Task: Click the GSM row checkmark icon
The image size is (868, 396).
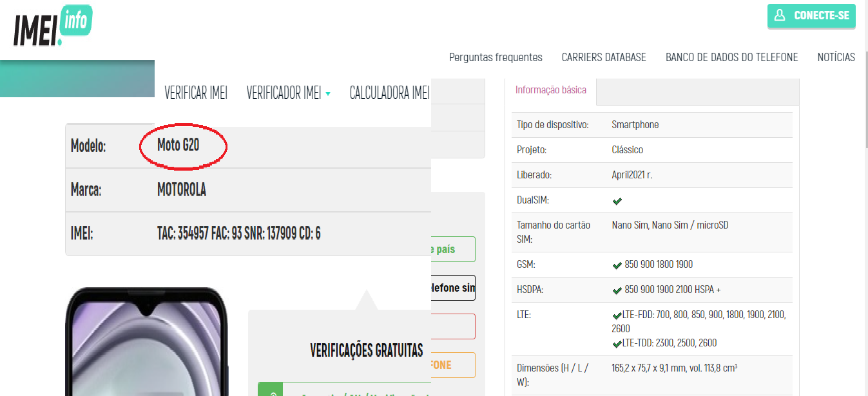Action: 617,265
